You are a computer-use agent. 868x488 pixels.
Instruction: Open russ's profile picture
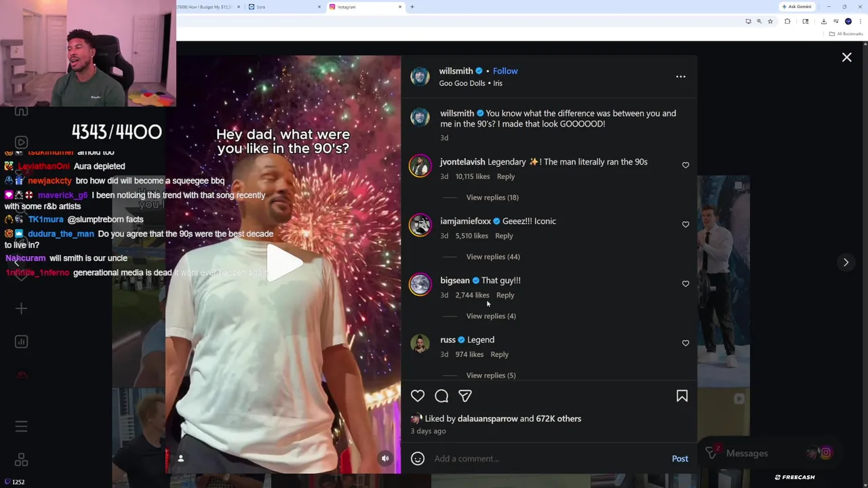point(420,344)
